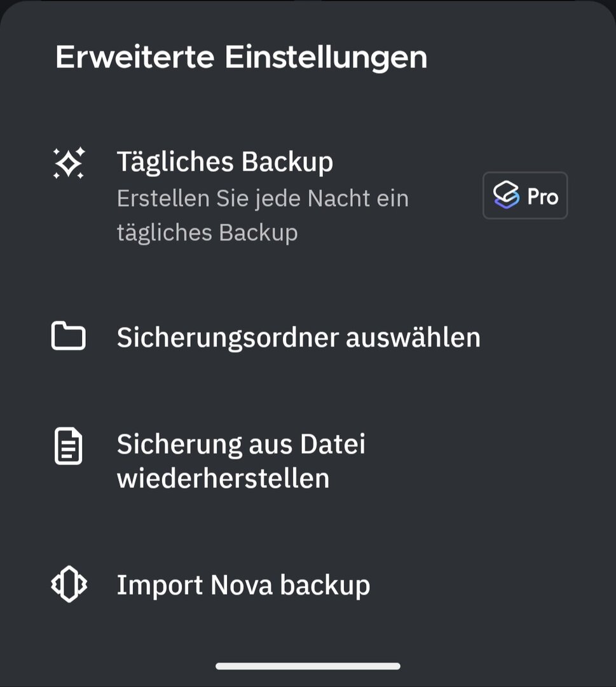
Task: Tap the folder icon for Sicherungsordner
Action: click(69, 337)
